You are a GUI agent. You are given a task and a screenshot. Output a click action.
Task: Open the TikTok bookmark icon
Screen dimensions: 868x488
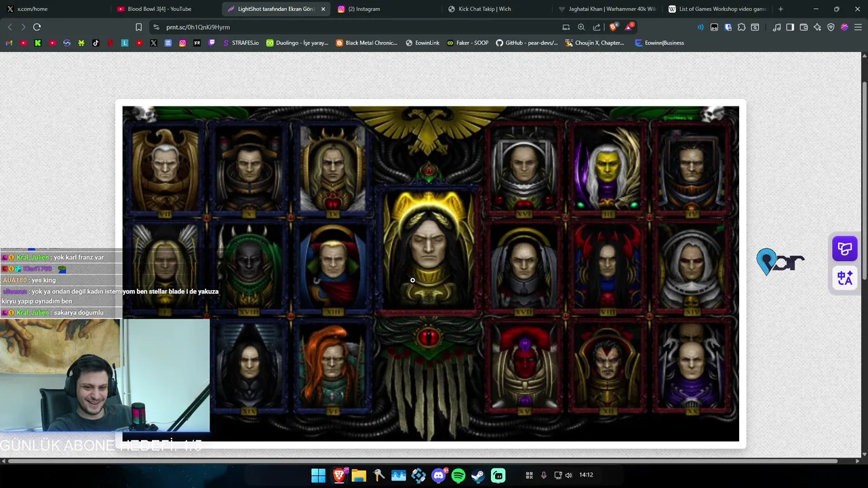click(x=96, y=43)
